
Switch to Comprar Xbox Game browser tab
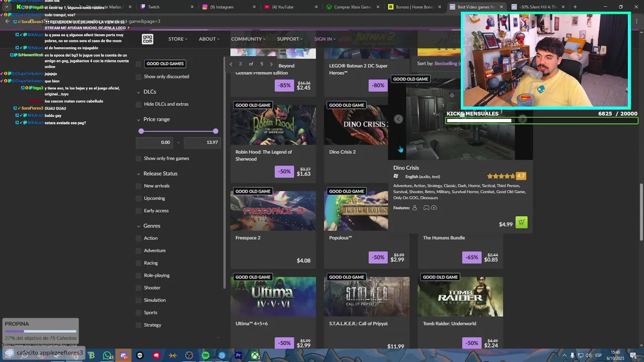pyautogui.click(x=352, y=7)
